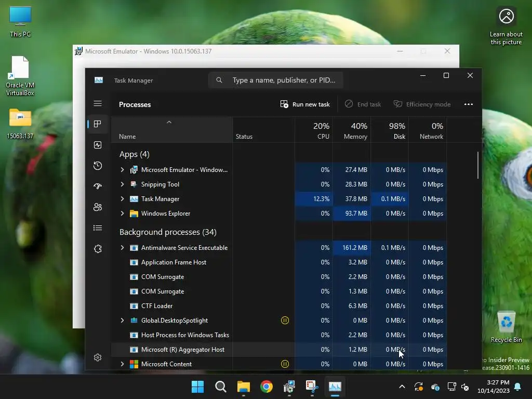Sort by the CPU column header

(314, 130)
